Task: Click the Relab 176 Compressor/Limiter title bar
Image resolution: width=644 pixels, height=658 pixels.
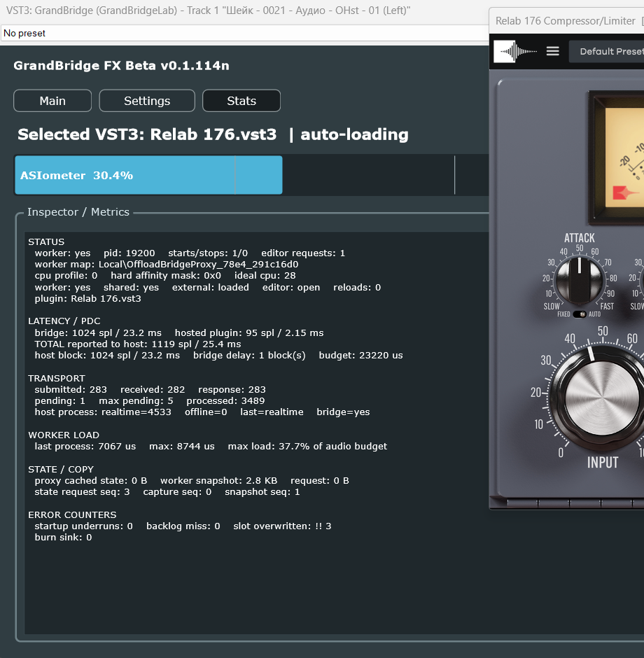Action: click(566, 21)
